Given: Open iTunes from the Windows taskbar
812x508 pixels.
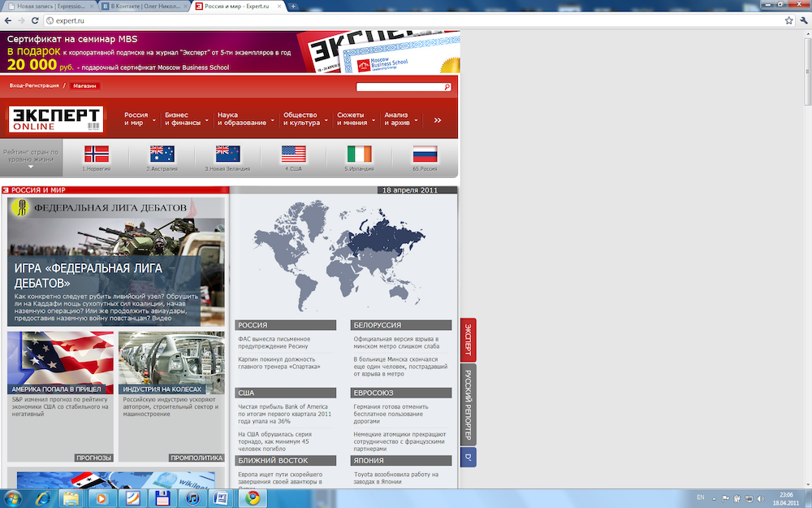Looking at the screenshot, I should point(192,497).
